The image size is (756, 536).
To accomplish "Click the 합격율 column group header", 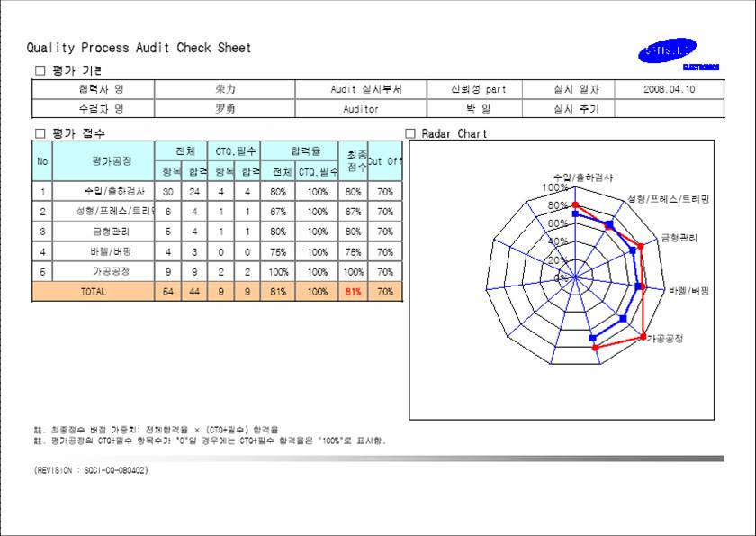I will pyautogui.click(x=300, y=151).
